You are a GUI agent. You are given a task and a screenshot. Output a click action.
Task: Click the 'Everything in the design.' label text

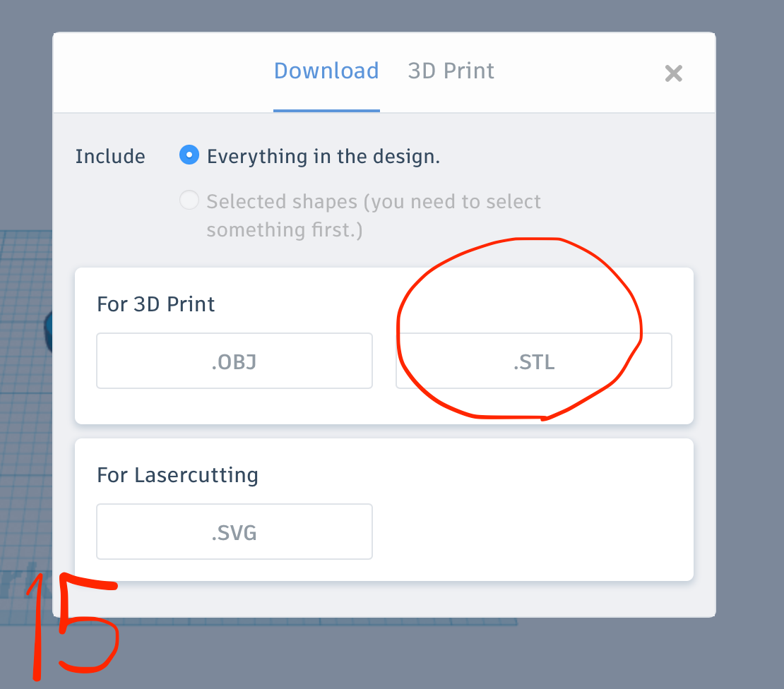323,157
